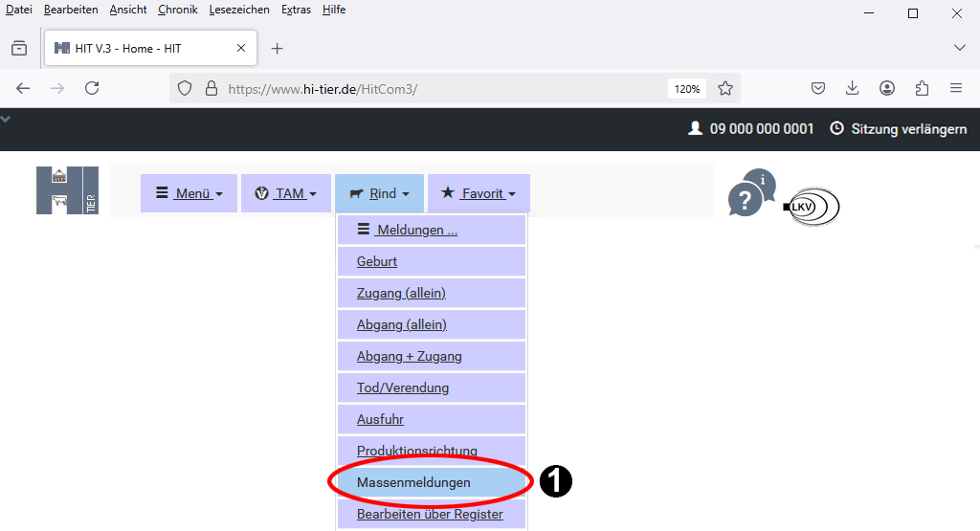
Task: Click the URL address bar
Action: tap(431, 88)
